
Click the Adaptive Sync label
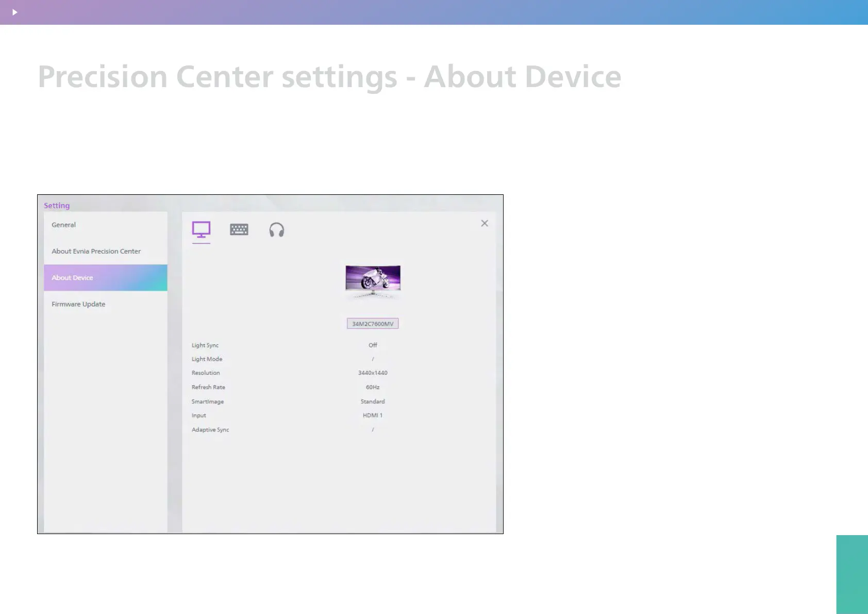pyautogui.click(x=210, y=430)
